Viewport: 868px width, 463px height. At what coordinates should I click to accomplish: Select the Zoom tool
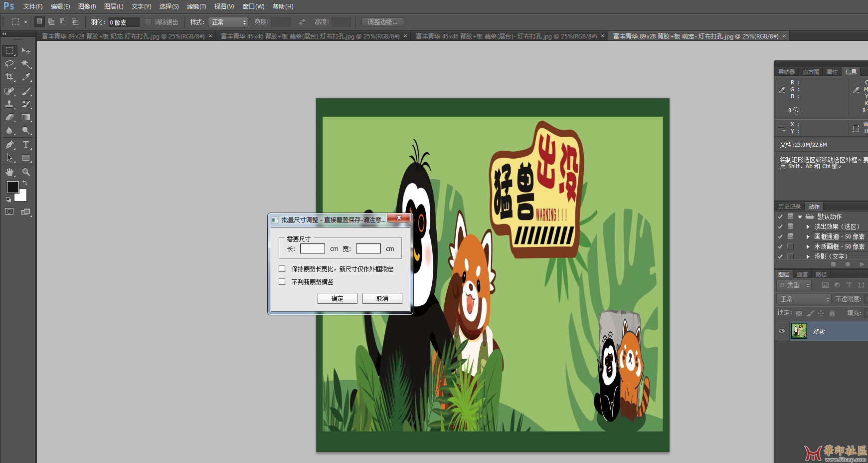[26, 172]
